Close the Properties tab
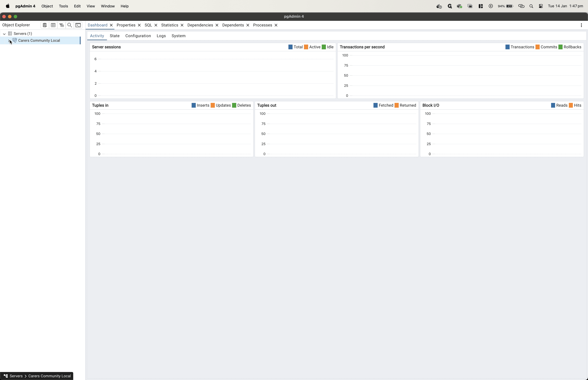Image resolution: width=588 pixels, height=380 pixels. (x=139, y=25)
